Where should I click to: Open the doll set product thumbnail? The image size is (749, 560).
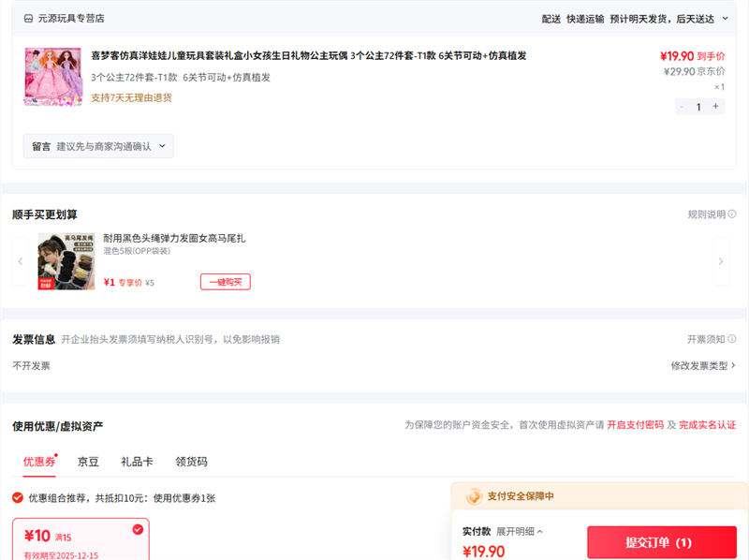point(52,76)
